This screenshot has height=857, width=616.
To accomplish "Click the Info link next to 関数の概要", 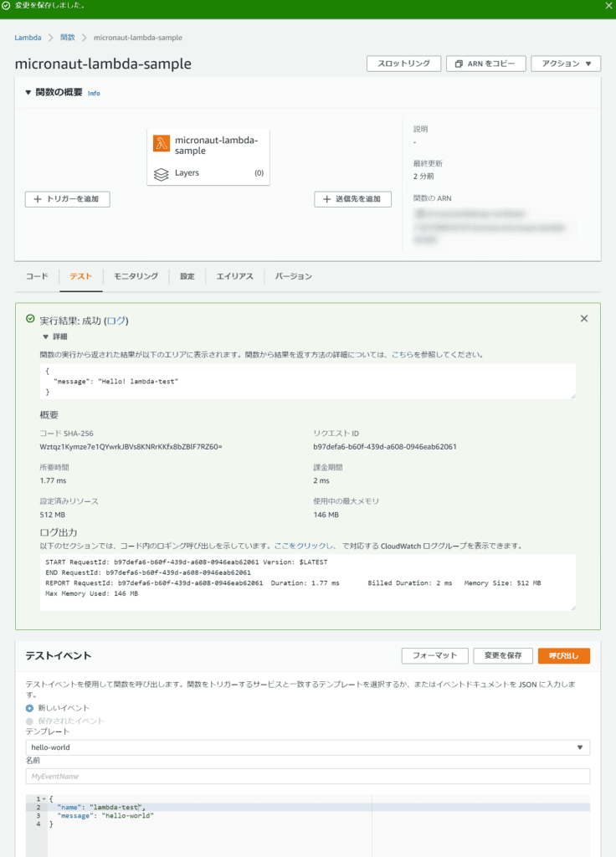I will (x=94, y=93).
